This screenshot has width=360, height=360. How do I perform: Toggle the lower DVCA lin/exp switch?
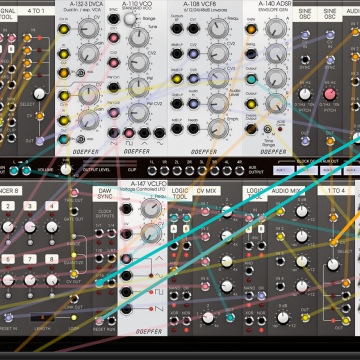[80, 139]
